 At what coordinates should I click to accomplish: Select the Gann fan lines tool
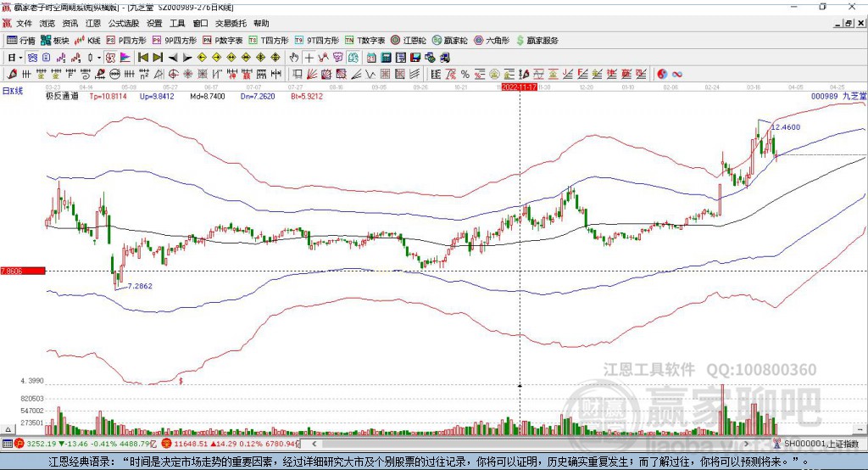pyautogui.click(x=312, y=75)
